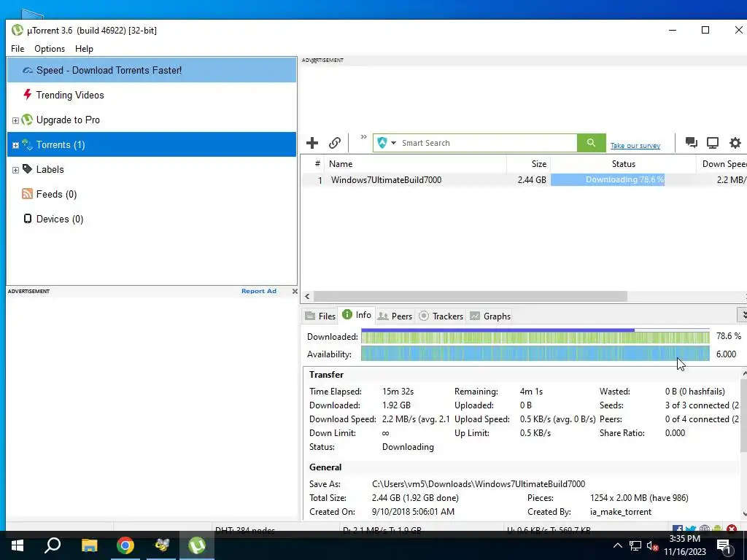The width and height of the screenshot is (747, 560).
Task: Add torrent from URL link icon
Action: pyautogui.click(x=335, y=143)
